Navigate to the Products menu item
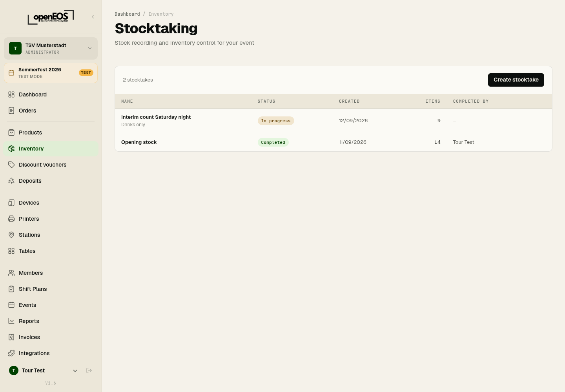The width and height of the screenshot is (565, 392). pos(51,132)
